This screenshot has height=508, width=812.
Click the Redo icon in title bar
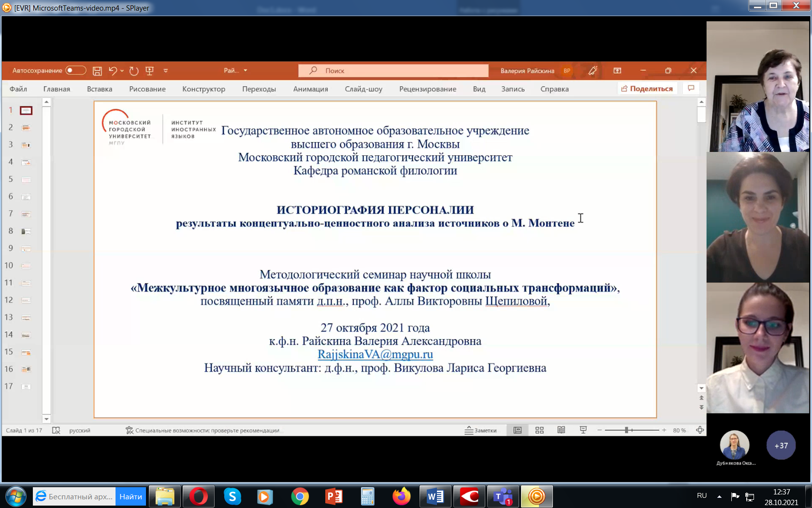pos(134,71)
